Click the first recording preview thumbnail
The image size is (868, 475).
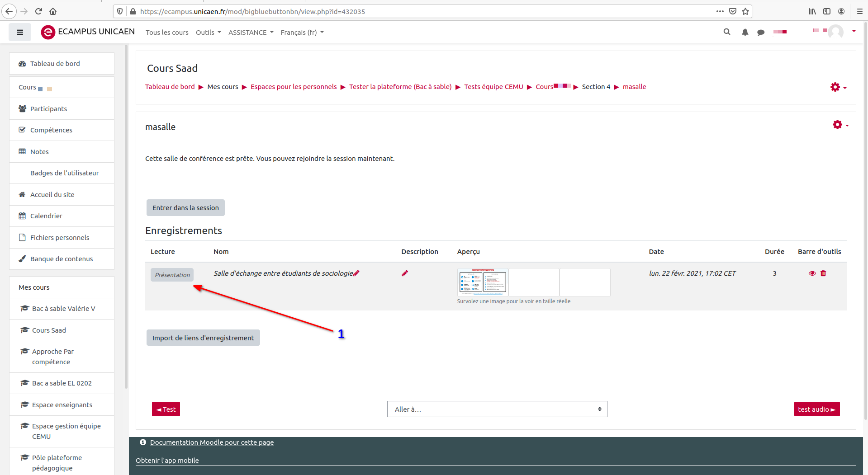pyautogui.click(x=482, y=282)
